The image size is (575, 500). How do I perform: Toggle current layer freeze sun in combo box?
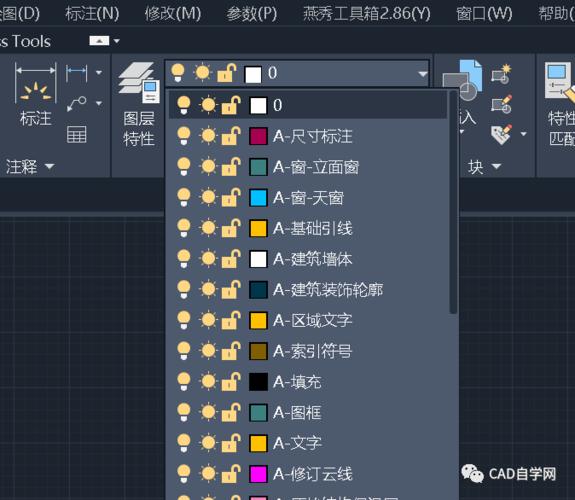coord(202,73)
